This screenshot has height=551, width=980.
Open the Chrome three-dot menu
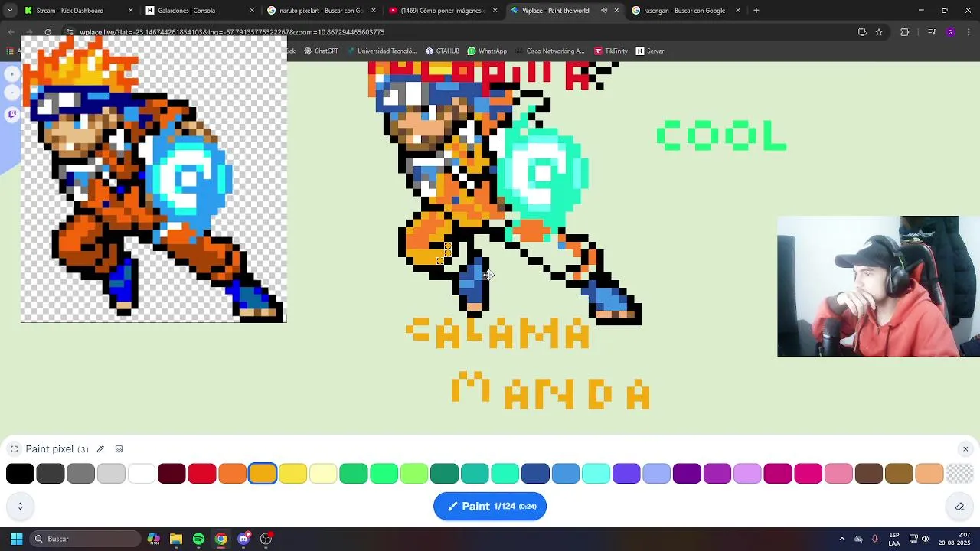coord(969,32)
